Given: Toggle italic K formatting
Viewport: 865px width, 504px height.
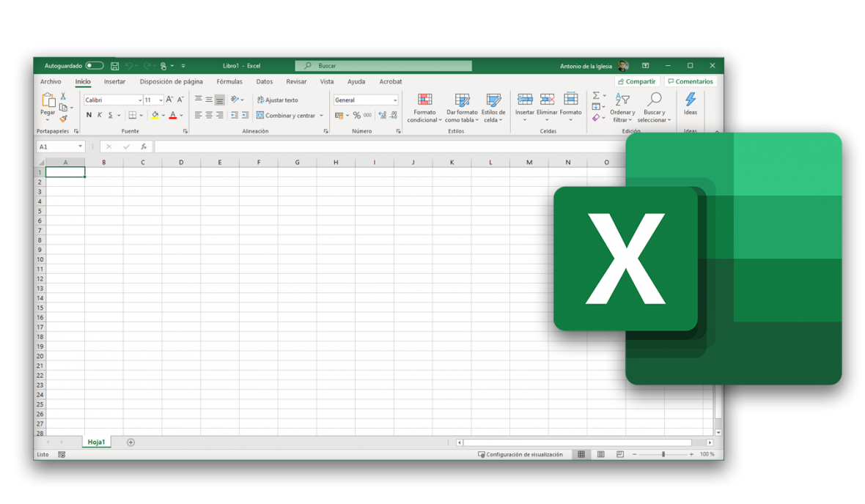Looking at the screenshot, I should (x=100, y=115).
